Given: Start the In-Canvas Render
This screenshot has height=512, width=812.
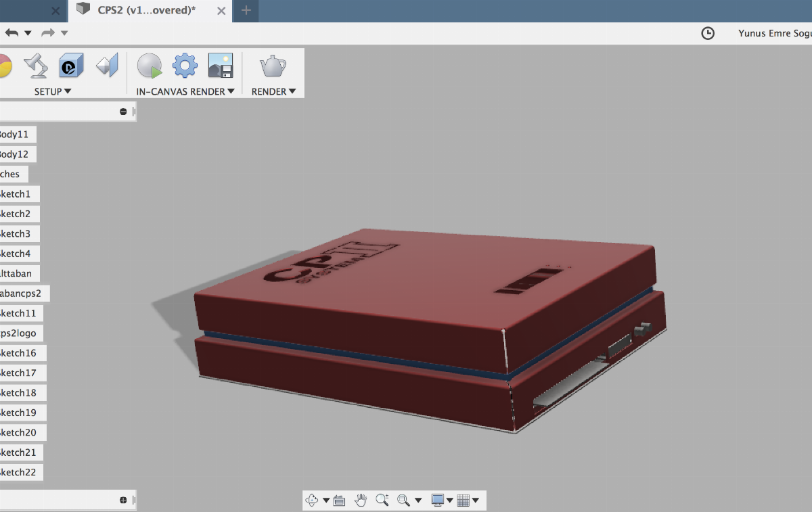Looking at the screenshot, I should click(150, 66).
